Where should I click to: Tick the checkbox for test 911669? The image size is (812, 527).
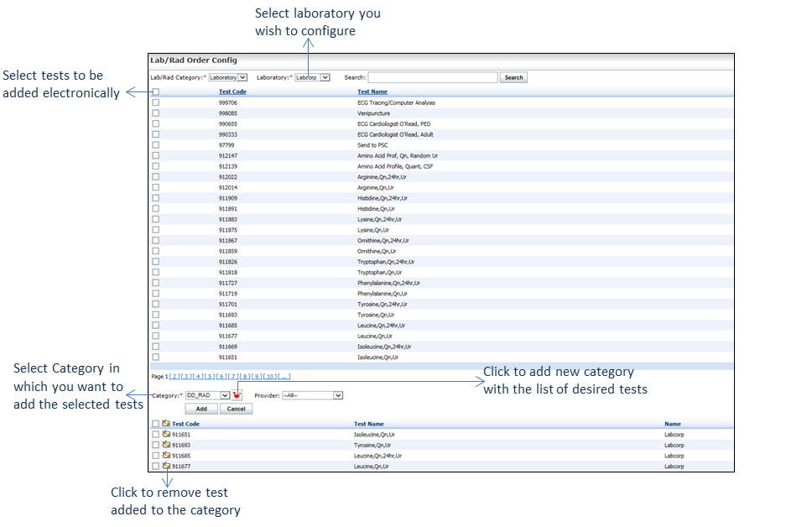click(156, 347)
